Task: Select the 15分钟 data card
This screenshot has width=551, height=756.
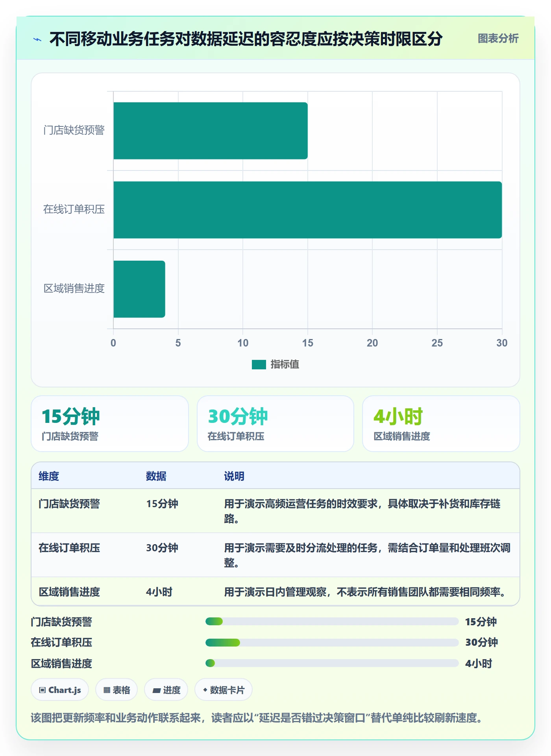Action: tap(110, 424)
